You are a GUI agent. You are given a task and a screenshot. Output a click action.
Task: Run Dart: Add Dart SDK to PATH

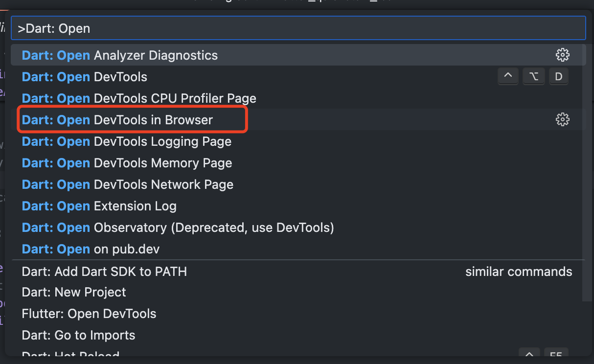298,271
